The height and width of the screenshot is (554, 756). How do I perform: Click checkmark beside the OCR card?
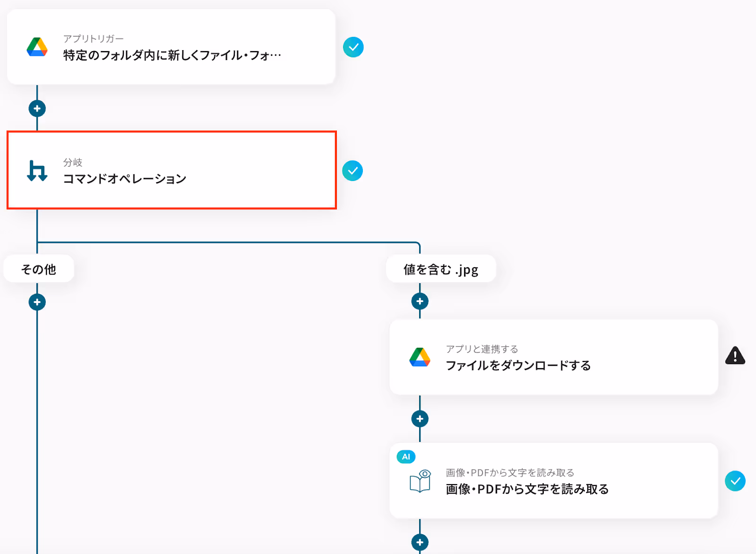tap(735, 481)
